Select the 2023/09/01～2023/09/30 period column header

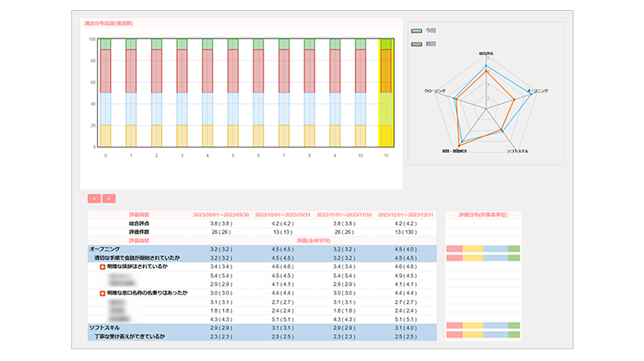221,214
